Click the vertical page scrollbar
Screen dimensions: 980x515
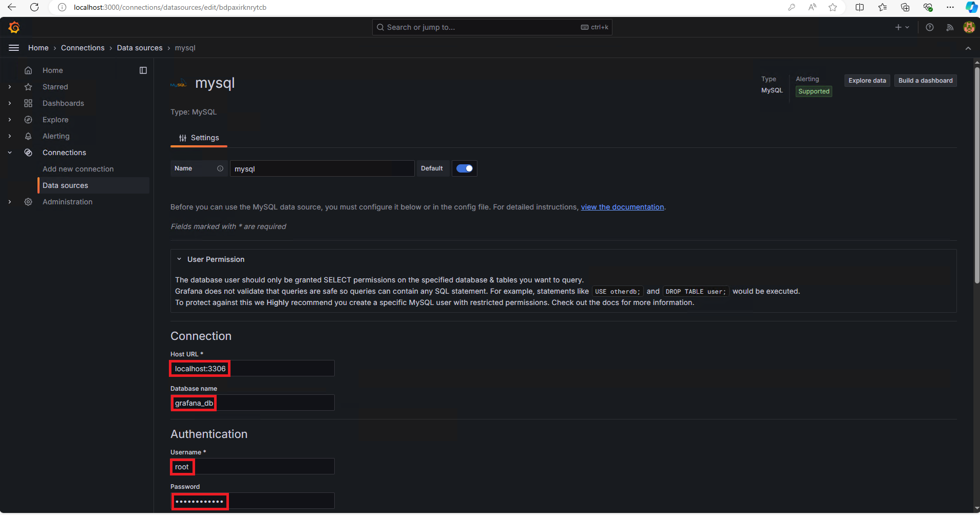point(977,175)
